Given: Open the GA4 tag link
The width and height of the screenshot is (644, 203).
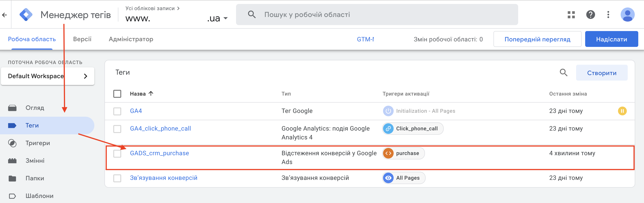Looking at the screenshot, I should click(136, 111).
